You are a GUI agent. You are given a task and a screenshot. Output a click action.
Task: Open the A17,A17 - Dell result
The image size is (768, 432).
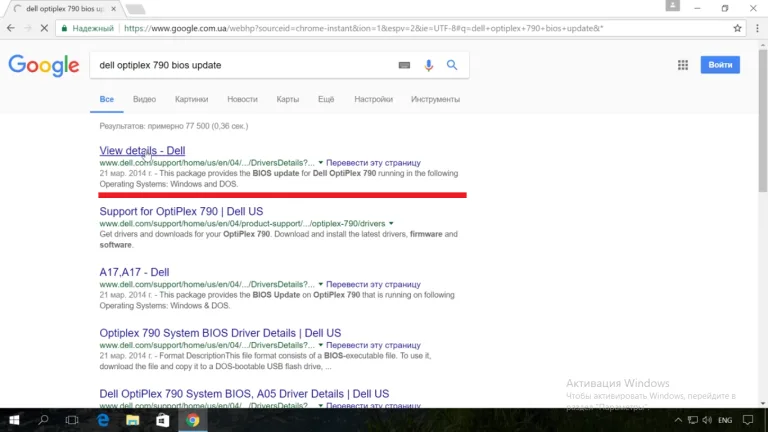click(134, 272)
